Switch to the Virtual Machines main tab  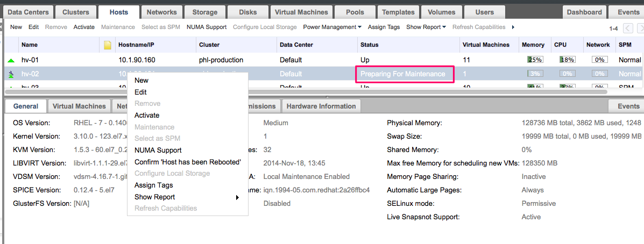(301, 12)
